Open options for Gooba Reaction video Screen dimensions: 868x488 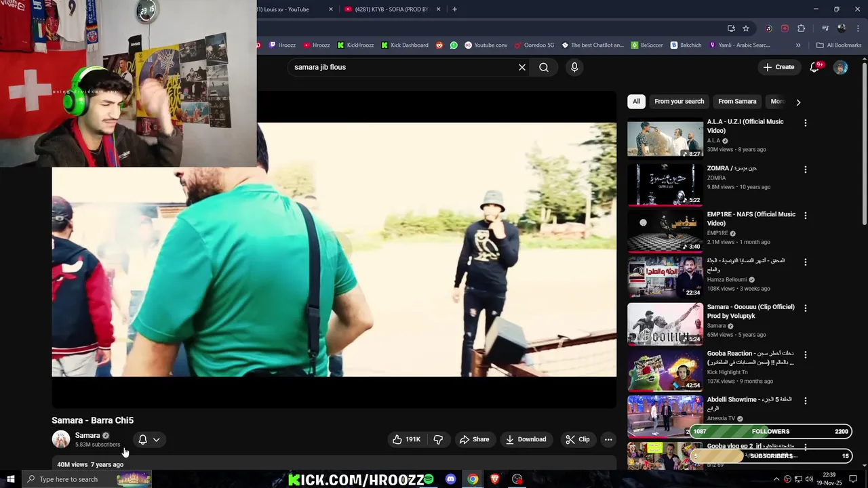pos(805,354)
